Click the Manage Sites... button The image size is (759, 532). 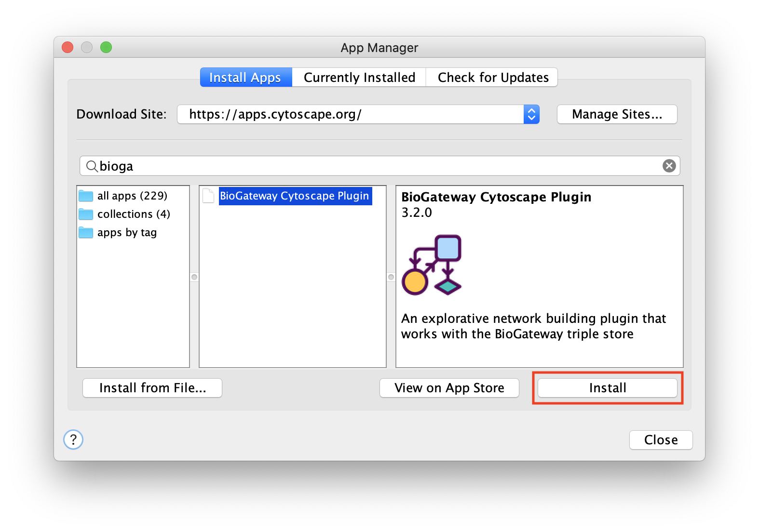617,114
